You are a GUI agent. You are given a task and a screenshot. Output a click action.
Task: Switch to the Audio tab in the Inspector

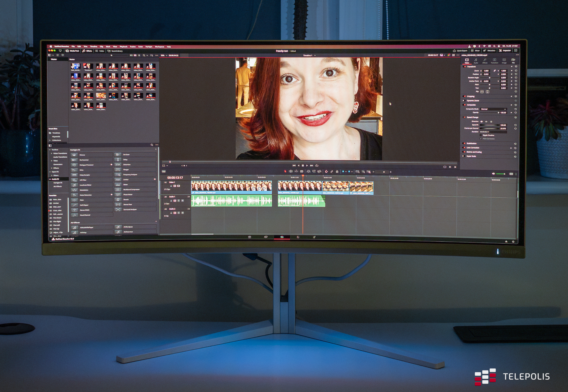pos(476,61)
